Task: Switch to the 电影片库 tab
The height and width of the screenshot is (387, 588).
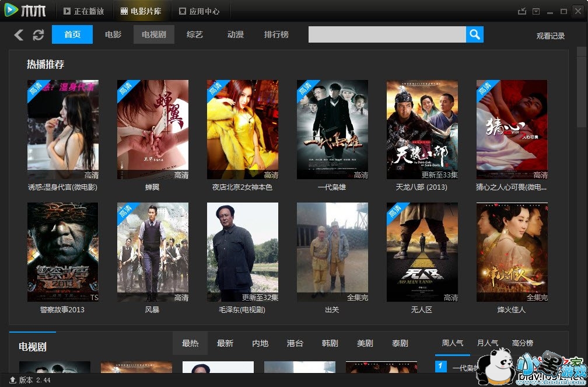Action: click(141, 11)
